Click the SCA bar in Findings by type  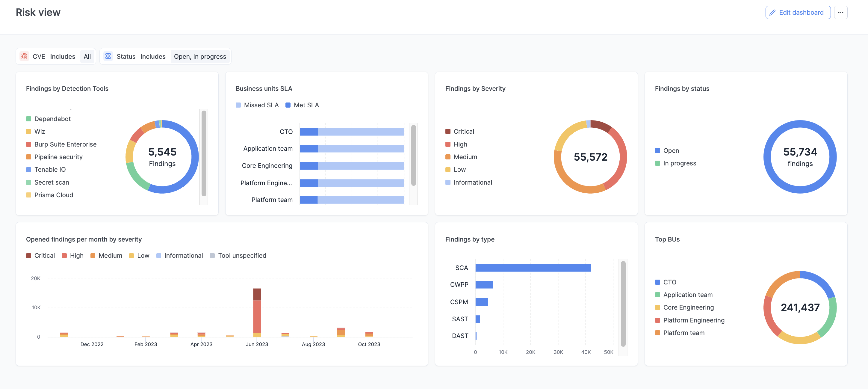click(533, 268)
